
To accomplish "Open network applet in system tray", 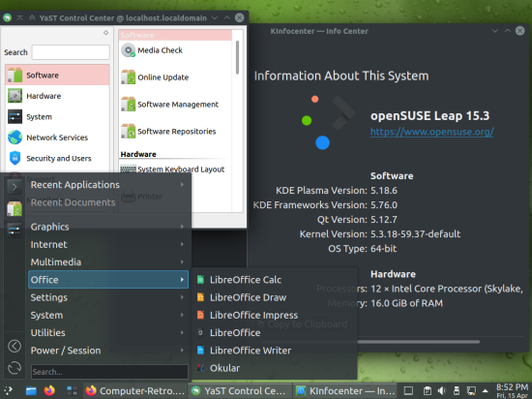I will 471,391.
